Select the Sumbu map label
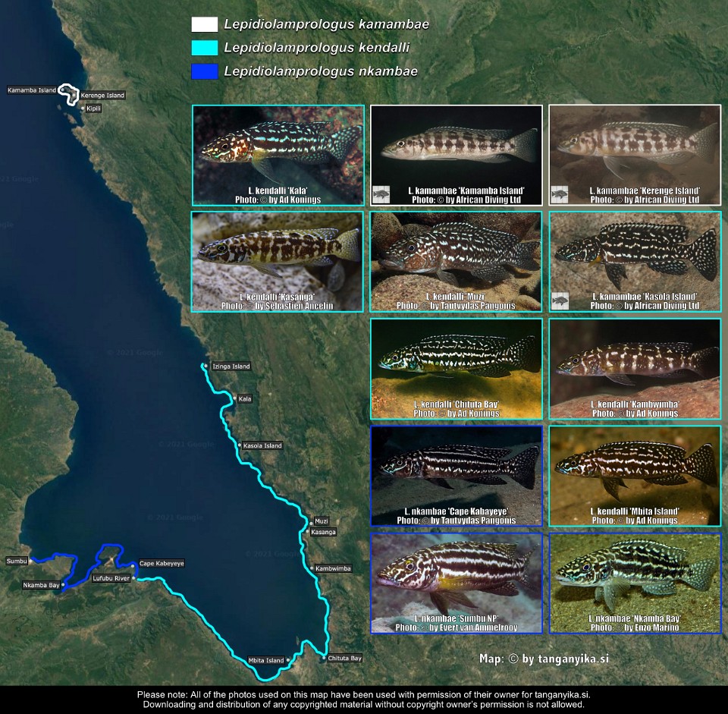728x714 pixels. [x=17, y=561]
